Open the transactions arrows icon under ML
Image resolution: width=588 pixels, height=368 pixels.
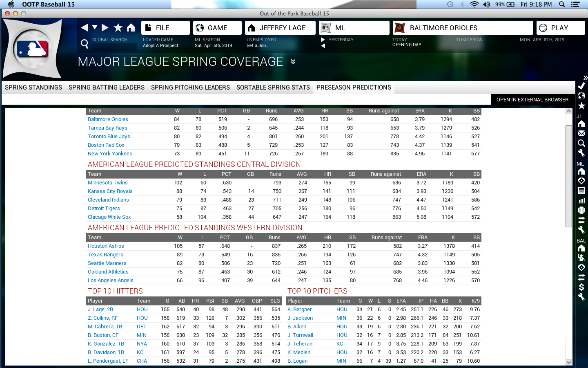581,220
